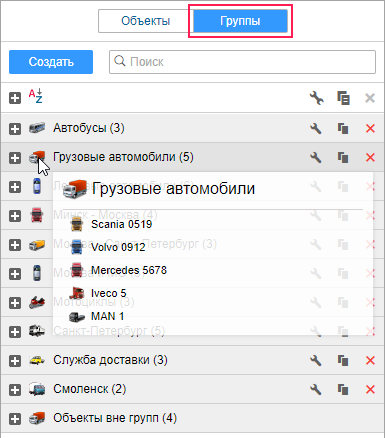Click the Создать button
This screenshot has width=385, height=438.
(51, 62)
